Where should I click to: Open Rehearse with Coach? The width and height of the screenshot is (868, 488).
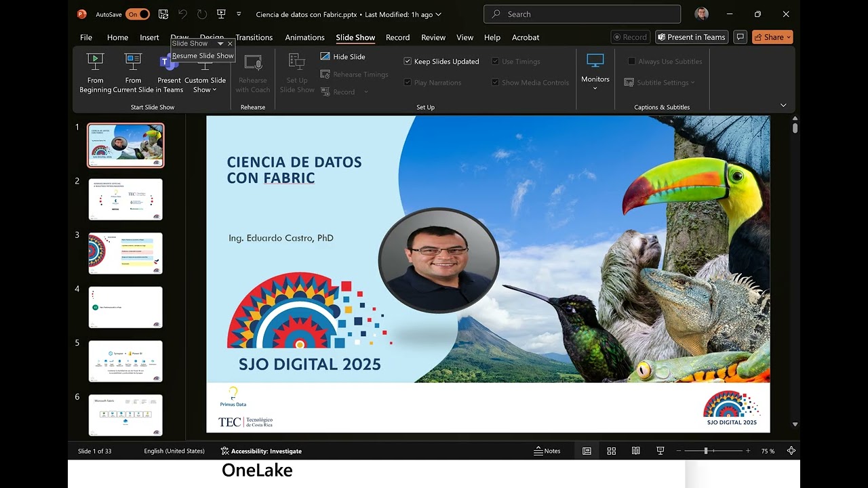coord(253,73)
